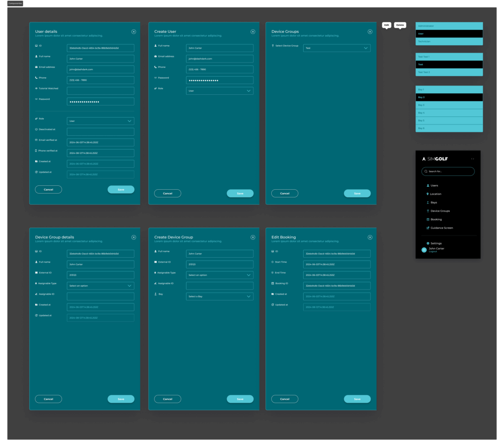This screenshot has height=447, width=504.
Task: Click the Bays icon in sidebar
Action: (427, 203)
